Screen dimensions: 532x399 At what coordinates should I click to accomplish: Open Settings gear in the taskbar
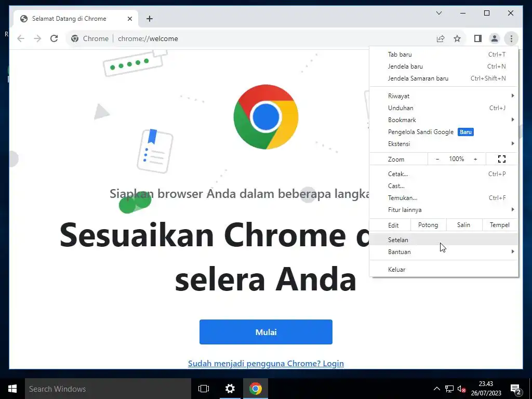pyautogui.click(x=230, y=389)
